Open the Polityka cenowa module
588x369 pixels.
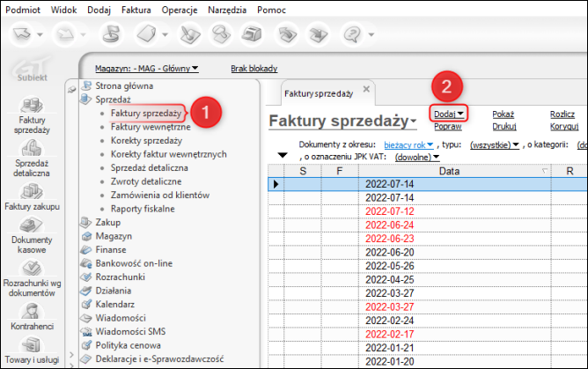click(x=128, y=345)
